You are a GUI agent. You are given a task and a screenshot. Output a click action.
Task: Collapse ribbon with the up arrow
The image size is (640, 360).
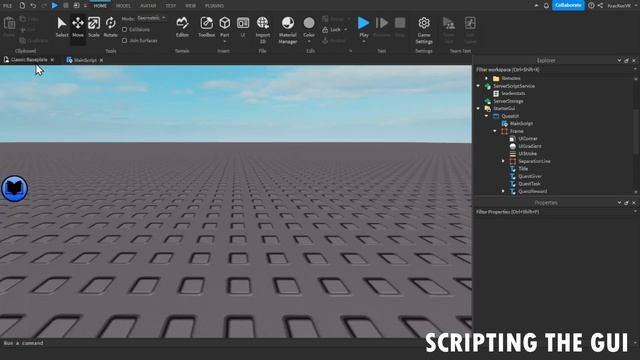(x=536, y=6)
